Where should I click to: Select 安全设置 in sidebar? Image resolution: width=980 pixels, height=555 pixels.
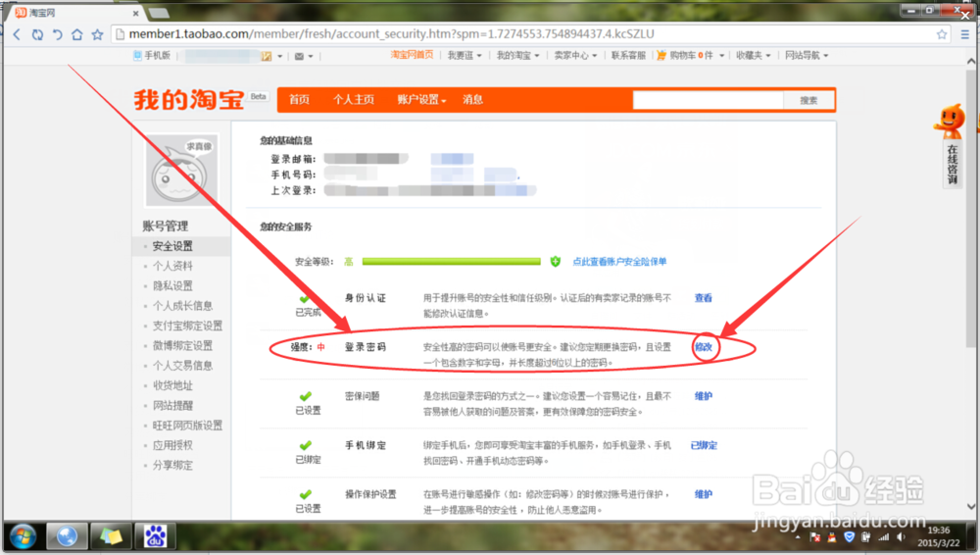[172, 246]
